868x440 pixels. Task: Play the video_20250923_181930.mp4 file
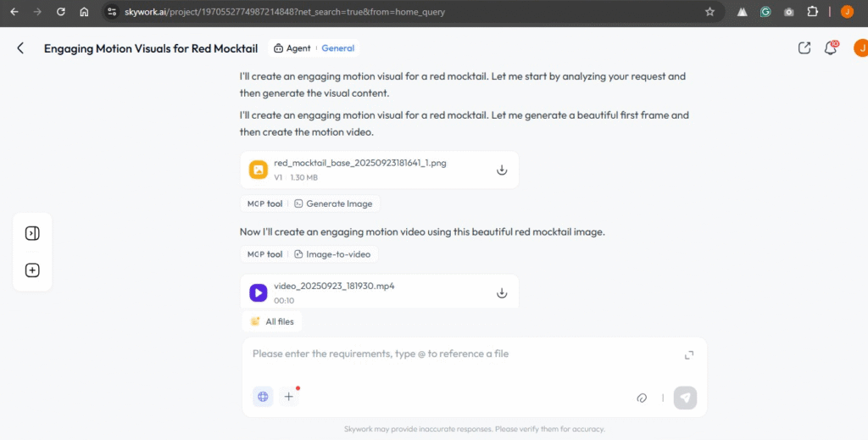tap(259, 293)
